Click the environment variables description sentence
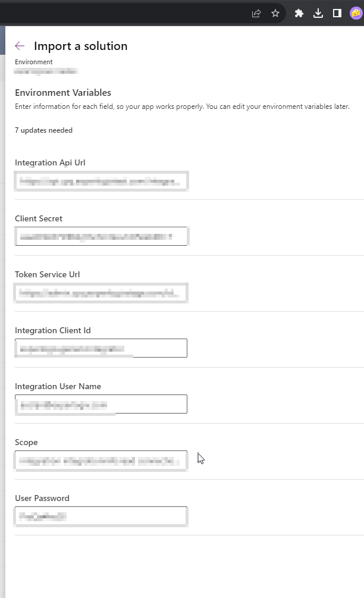Screen dimensions: 364x598 [x=182, y=107]
